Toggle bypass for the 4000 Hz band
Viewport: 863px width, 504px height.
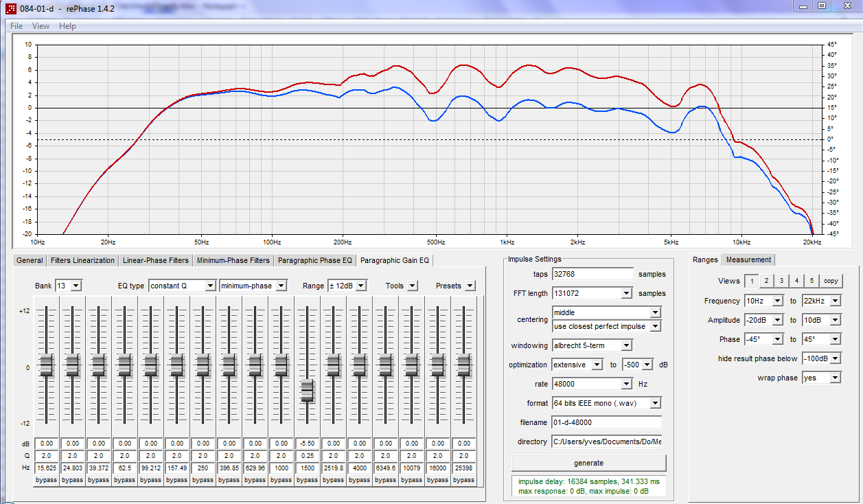(x=359, y=480)
